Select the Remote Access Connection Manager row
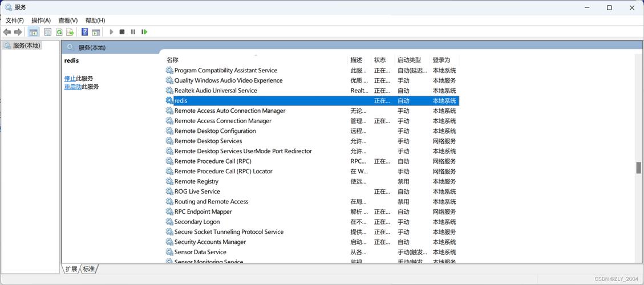Screen dimensions: 644x285 pos(312,121)
